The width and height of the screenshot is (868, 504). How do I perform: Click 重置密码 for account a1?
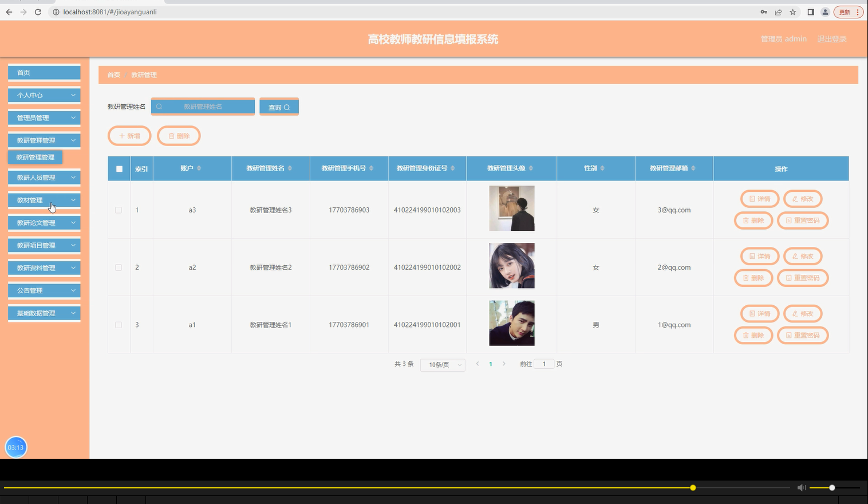point(803,335)
